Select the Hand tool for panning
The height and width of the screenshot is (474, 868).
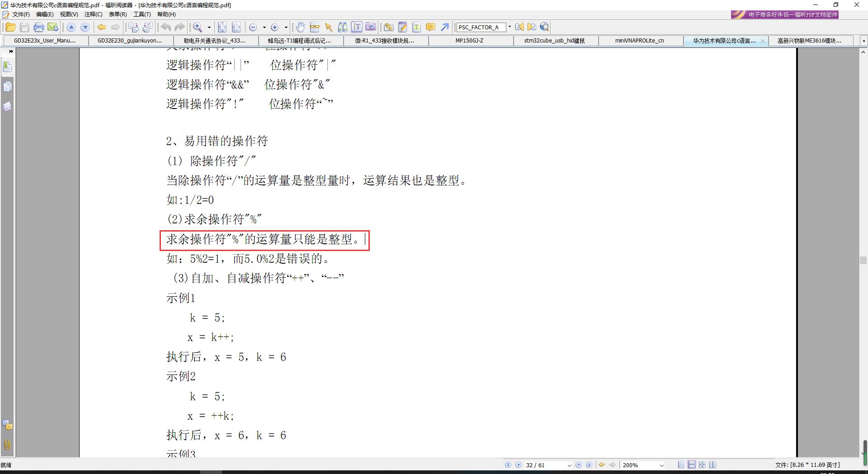pos(301,27)
